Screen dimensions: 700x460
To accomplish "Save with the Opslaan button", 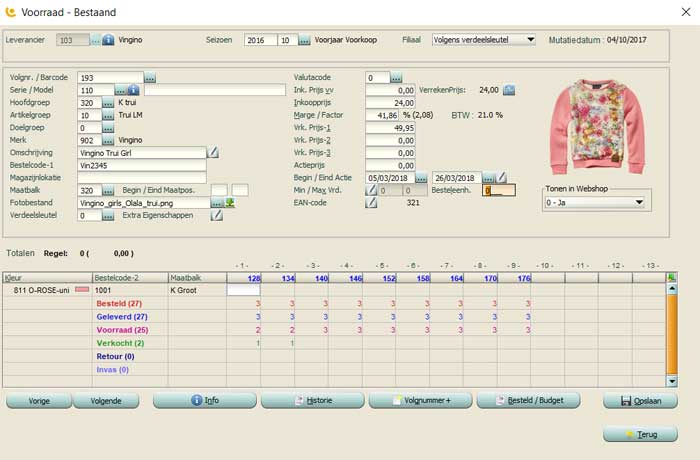I will [640, 401].
